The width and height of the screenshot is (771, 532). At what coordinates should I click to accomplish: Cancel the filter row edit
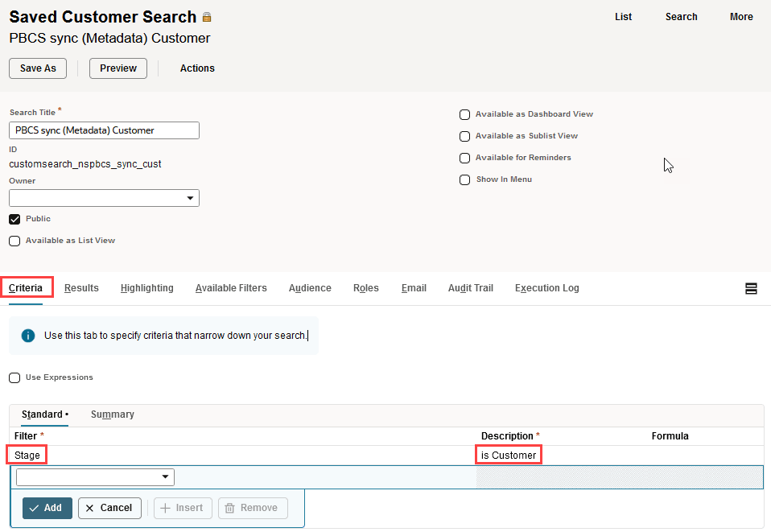[x=109, y=508]
